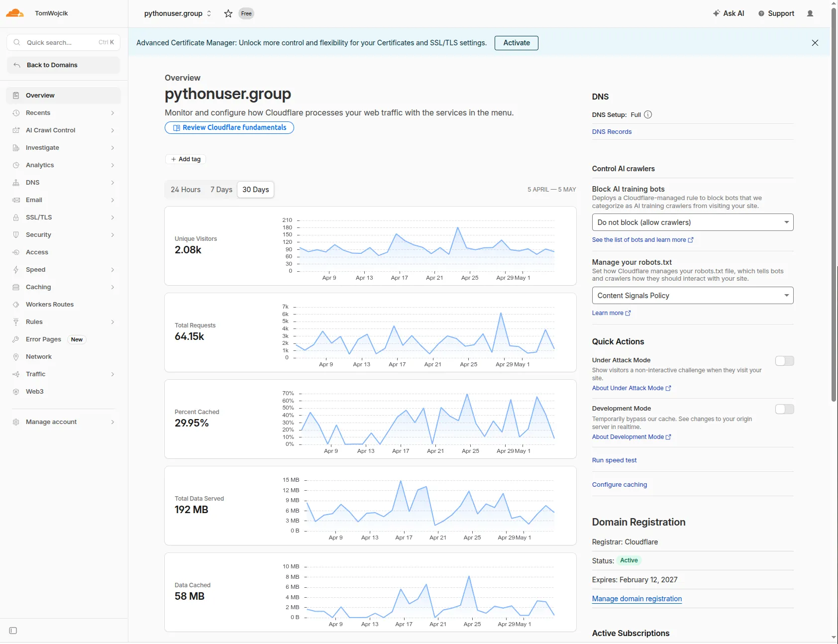Click the Activate button
This screenshot has height=644, width=838.
click(517, 43)
